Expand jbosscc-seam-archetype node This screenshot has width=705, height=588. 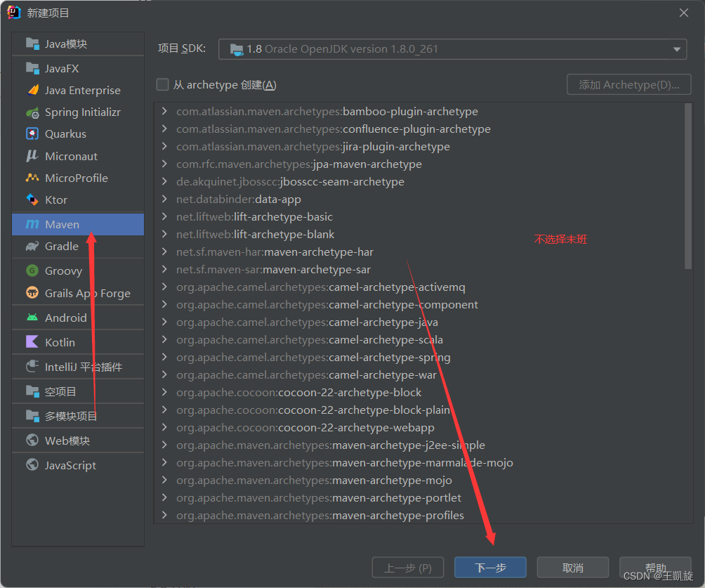[164, 181]
